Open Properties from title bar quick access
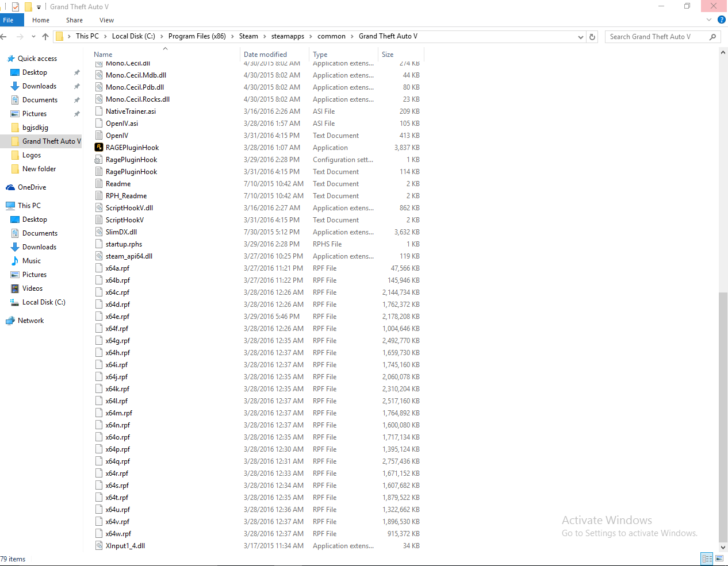 [x=16, y=7]
